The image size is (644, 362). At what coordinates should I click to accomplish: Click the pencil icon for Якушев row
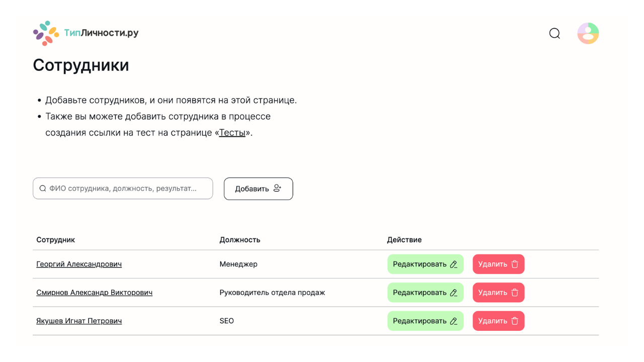454,321
